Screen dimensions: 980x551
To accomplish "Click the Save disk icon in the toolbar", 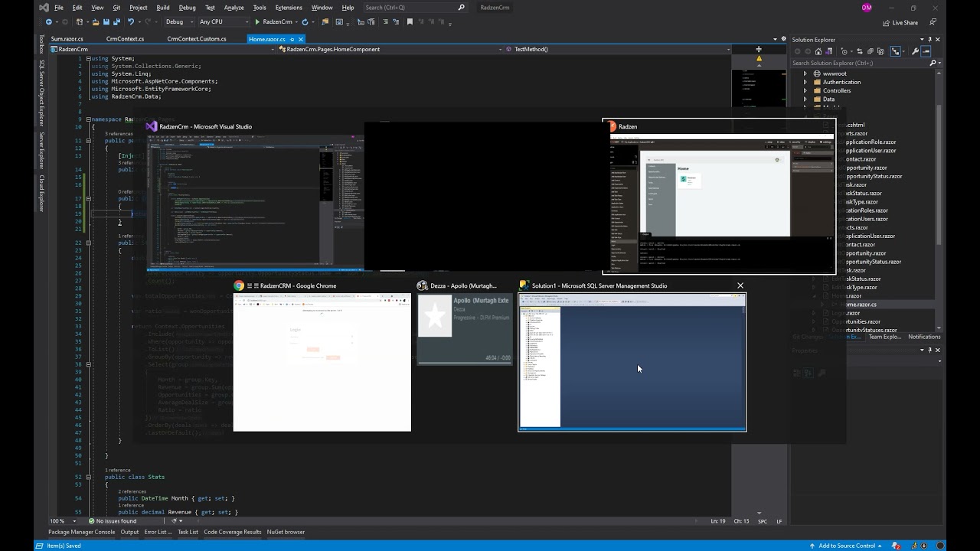I will click(106, 21).
